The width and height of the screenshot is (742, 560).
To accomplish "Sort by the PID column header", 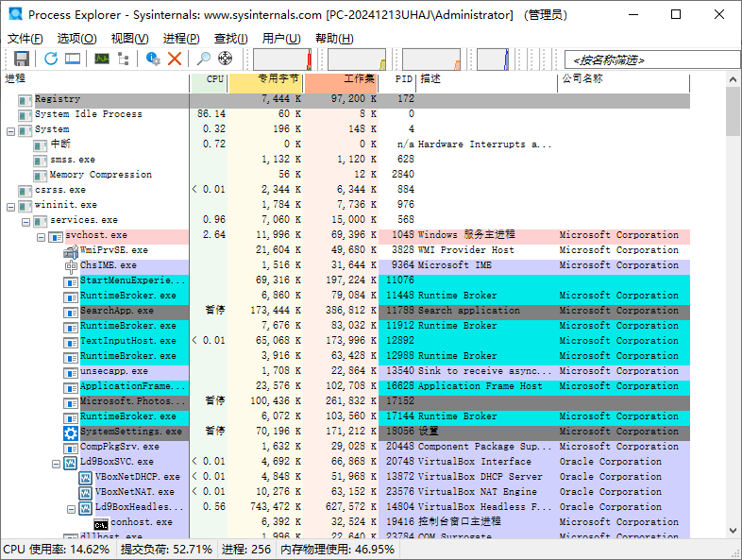I will click(397, 83).
